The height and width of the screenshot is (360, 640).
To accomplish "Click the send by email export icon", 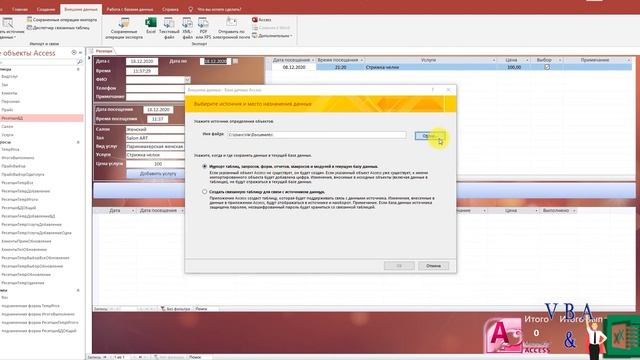I will pyautogui.click(x=231, y=28).
